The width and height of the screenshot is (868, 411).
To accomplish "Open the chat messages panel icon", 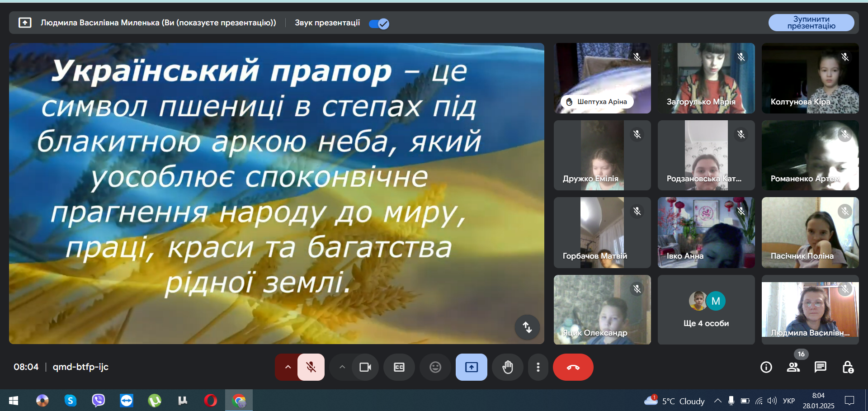I will [x=821, y=367].
